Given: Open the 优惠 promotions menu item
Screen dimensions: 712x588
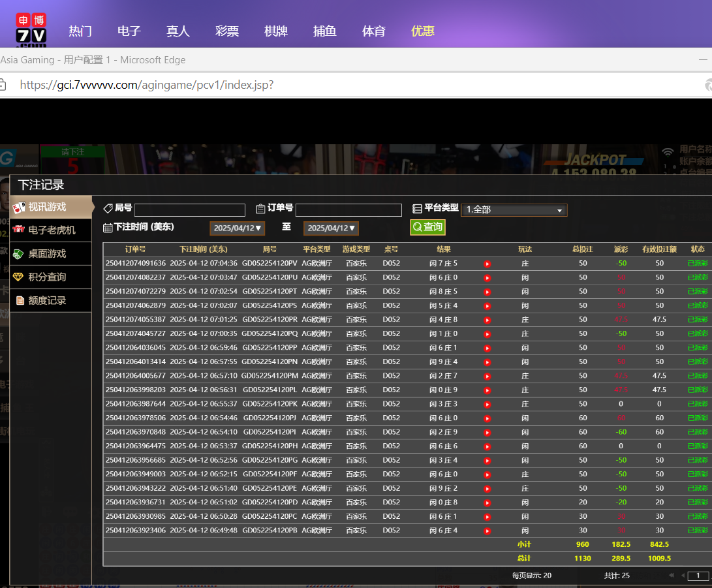Looking at the screenshot, I should tap(422, 31).
